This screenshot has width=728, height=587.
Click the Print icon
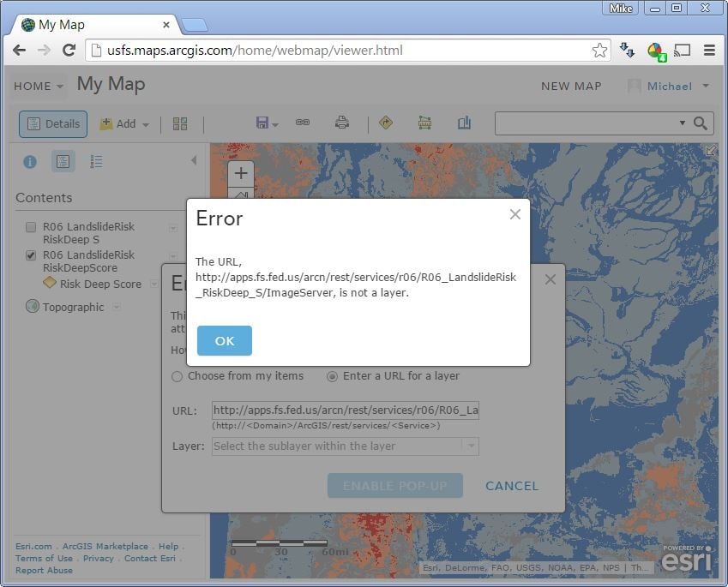[342, 123]
